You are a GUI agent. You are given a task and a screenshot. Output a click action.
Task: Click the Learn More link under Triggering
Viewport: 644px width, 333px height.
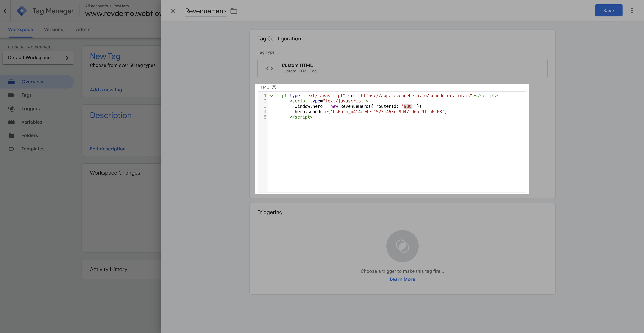click(402, 279)
